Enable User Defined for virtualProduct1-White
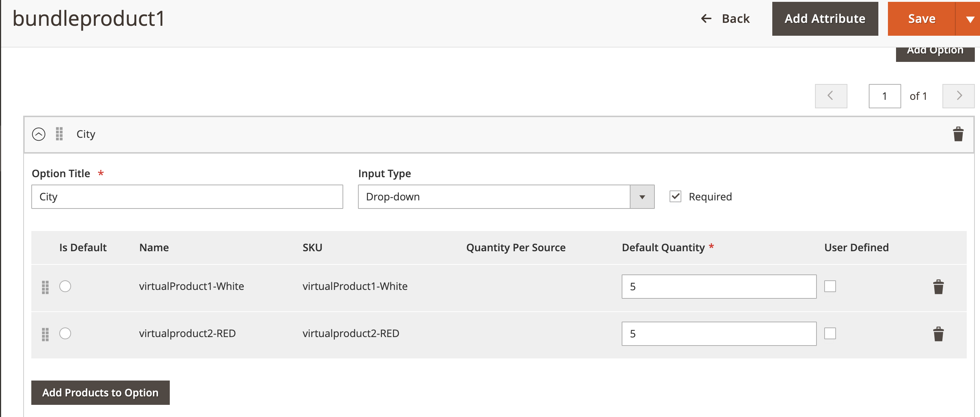The image size is (980, 417). [x=830, y=286]
